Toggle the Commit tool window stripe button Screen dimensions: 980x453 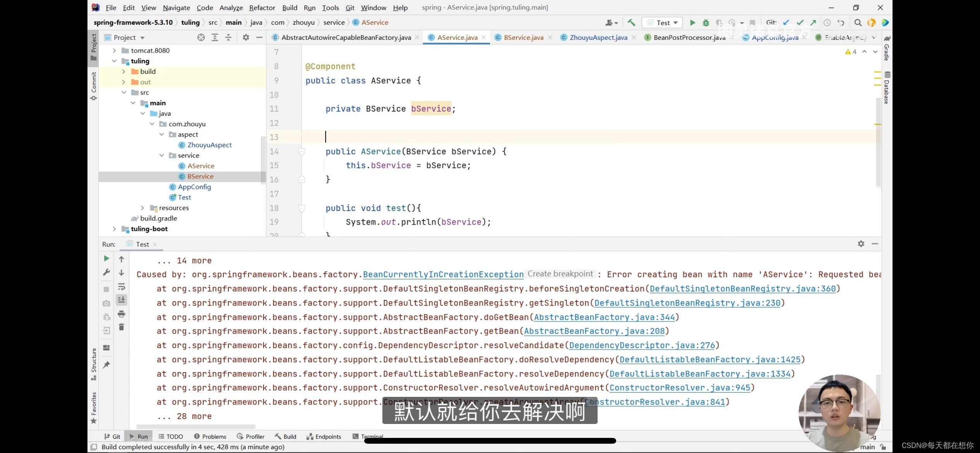pyautogui.click(x=93, y=86)
